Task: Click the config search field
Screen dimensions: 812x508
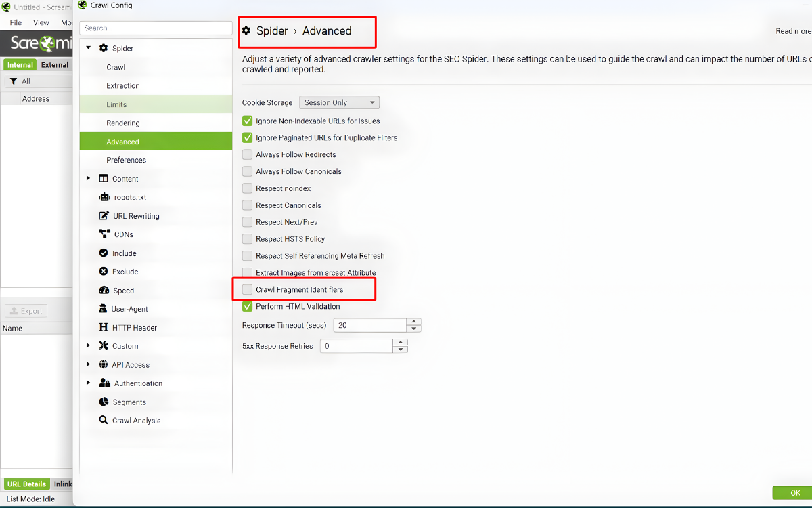Action: click(x=156, y=28)
